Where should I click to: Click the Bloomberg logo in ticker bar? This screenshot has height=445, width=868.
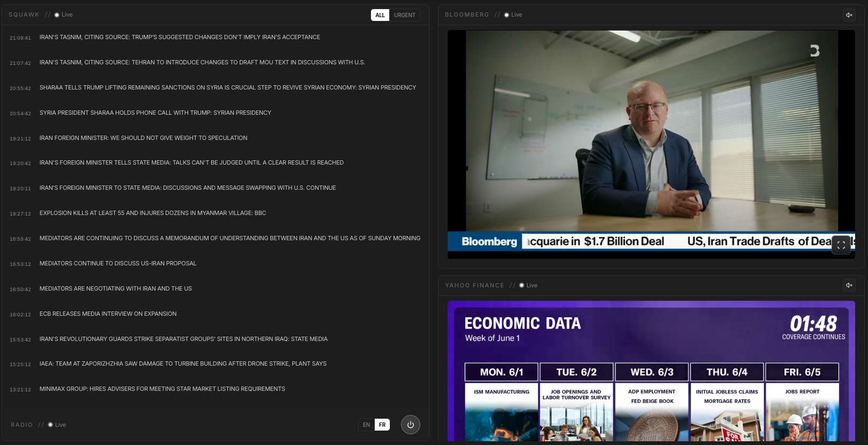click(x=489, y=242)
